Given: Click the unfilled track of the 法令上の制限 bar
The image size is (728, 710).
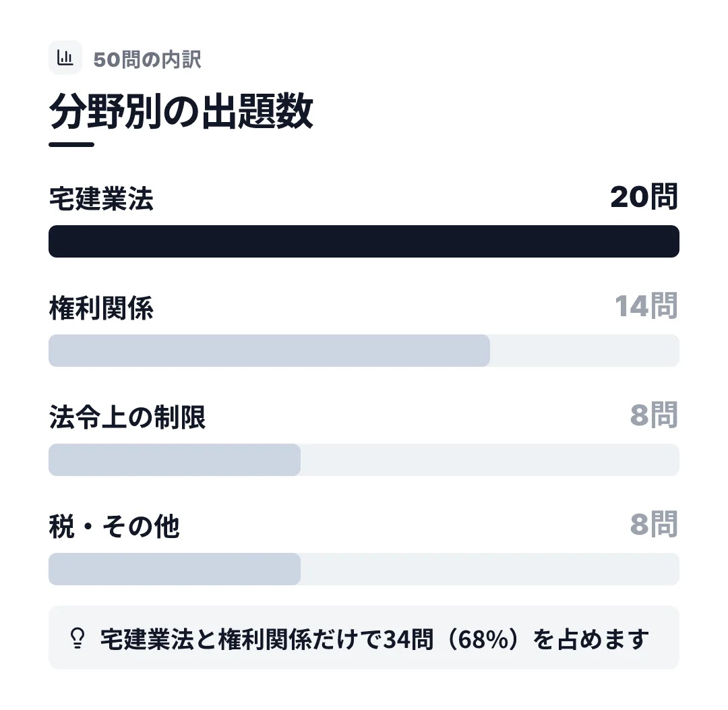Looking at the screenshot, I should click(x=490, y=460).
